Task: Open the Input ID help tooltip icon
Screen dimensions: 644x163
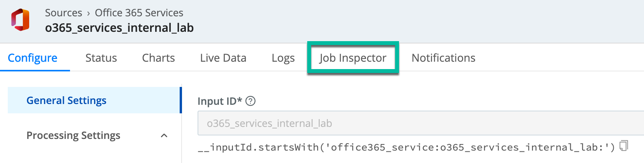Action: click(251, 101)
